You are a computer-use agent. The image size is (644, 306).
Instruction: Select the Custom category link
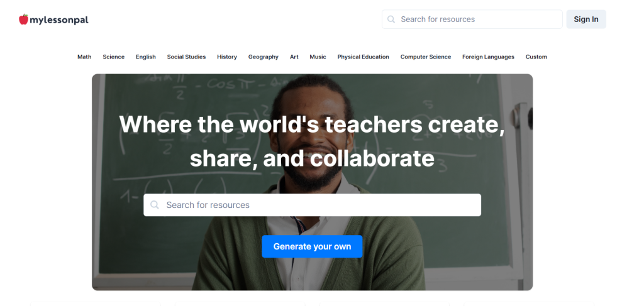tap(536, 57)
